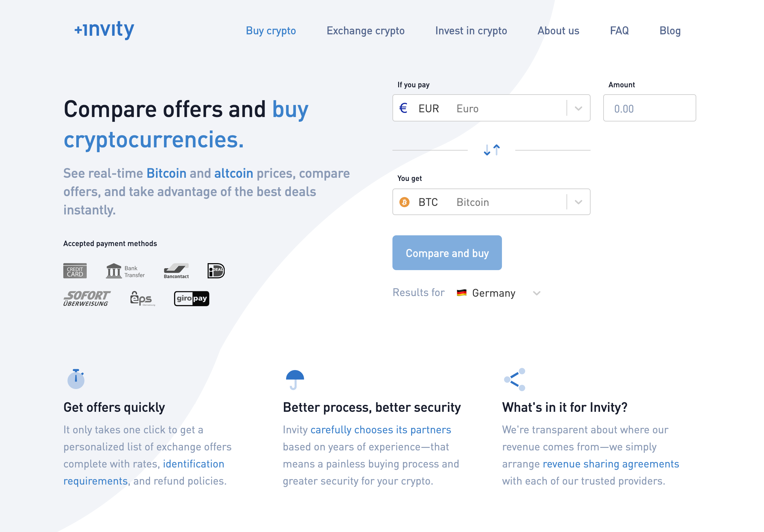The height and width of the screenshot is (532, 764).
Task: Click the Bank Transfer icon
Action: [125, 271]
